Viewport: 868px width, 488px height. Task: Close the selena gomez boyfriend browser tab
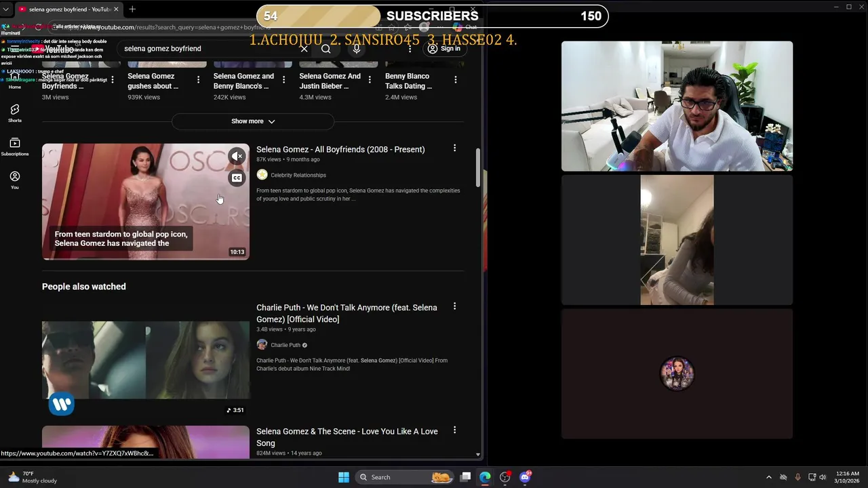point(116,9)
